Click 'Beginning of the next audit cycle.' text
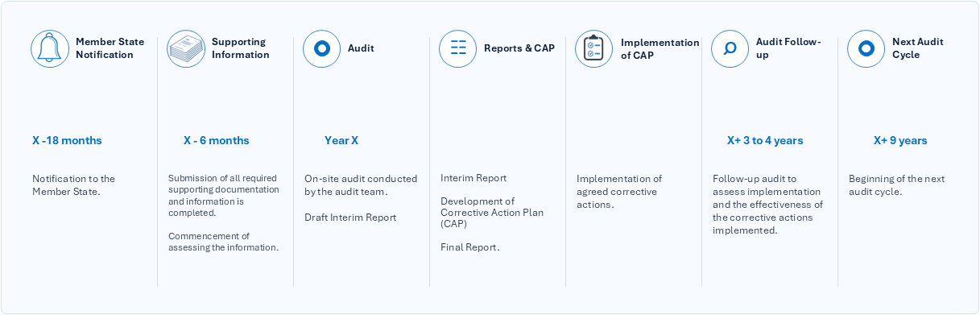 (897, 185)
